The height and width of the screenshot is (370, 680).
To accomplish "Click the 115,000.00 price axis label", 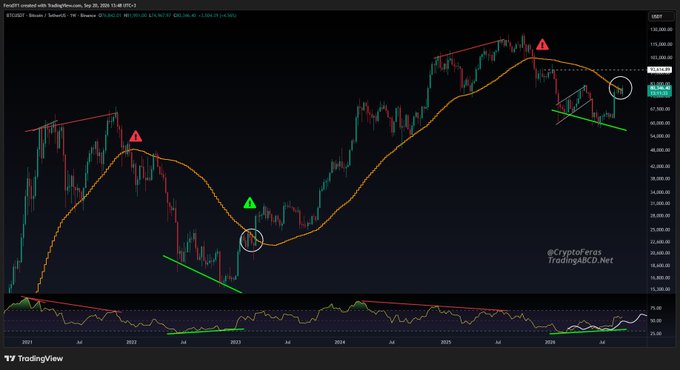I will (x=660, y=44).
